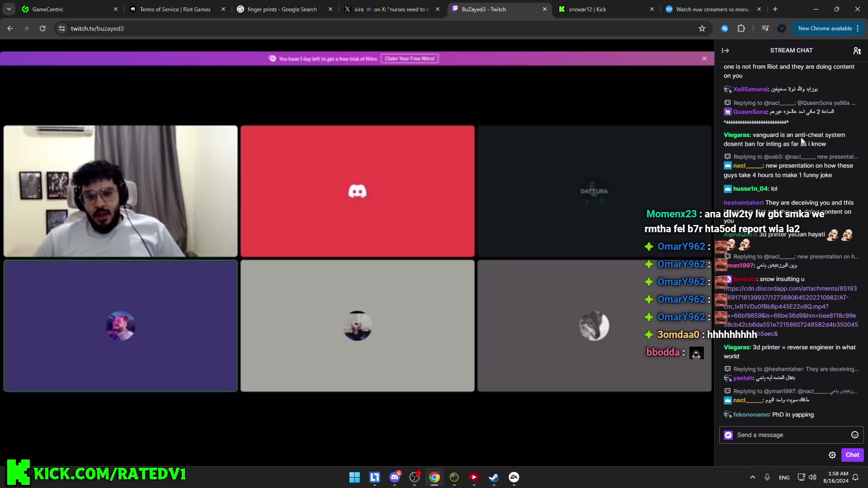
Task: Open the tab search dropdown in Chrome
Action: tap(9, 9)
